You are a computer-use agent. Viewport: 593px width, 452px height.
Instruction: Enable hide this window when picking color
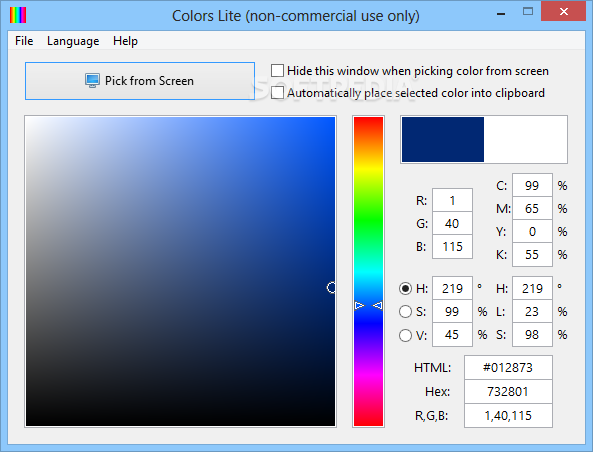[277, 71]
